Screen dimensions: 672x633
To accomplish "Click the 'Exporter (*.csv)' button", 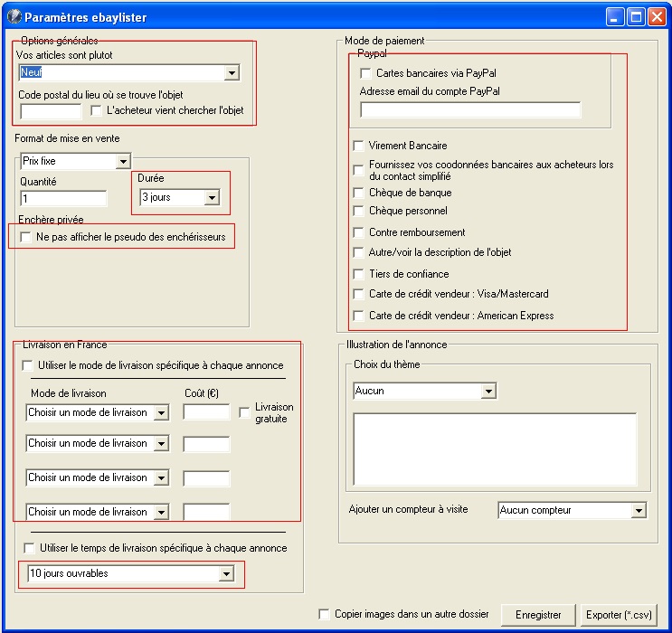I will pos(619,615).
